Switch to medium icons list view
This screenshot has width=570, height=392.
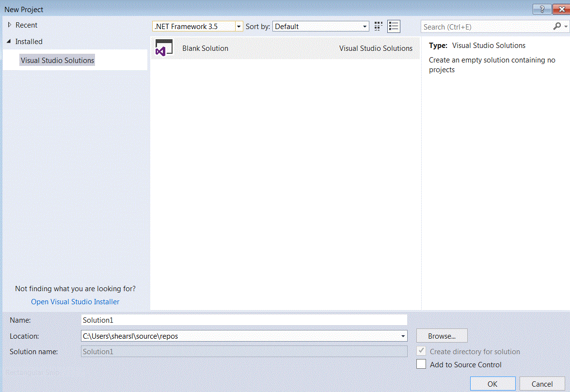394,27
